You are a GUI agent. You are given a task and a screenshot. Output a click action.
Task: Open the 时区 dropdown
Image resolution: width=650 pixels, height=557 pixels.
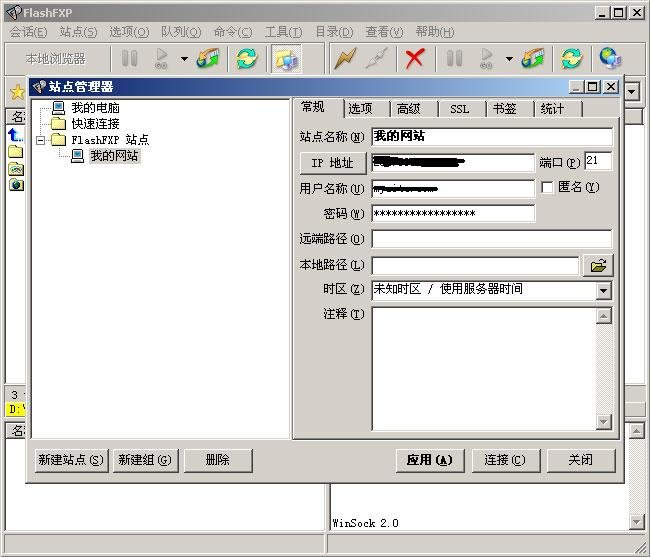[604, 291]
